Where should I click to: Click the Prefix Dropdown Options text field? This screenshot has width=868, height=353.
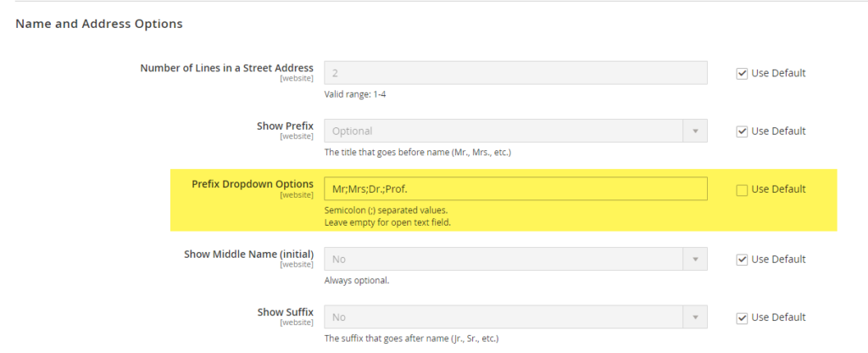click(x=515, y=188)
